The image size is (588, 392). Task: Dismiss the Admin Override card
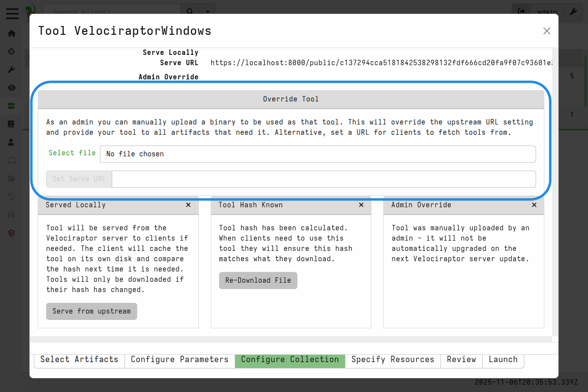[x=534, y=205]
